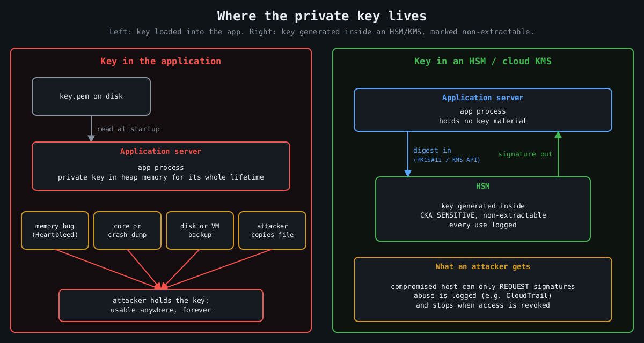
Task: Click the title 'Where the private key lives'
Action: [x=322, y=16]
